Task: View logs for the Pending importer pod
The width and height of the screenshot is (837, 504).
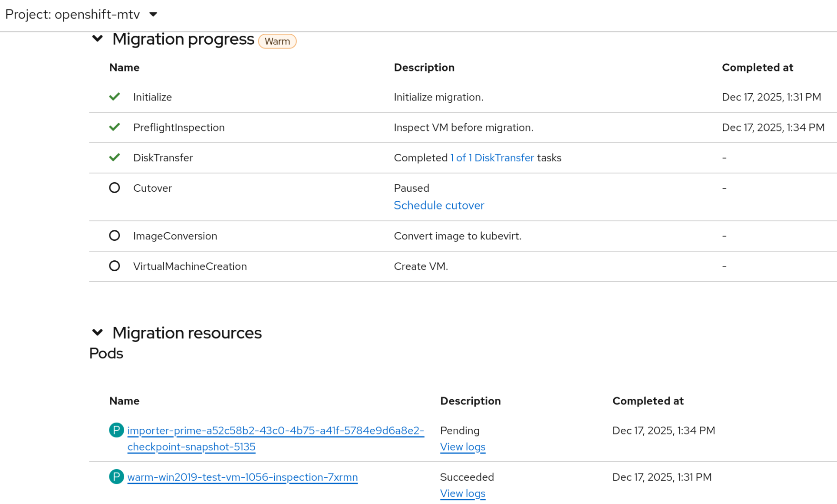Action: (462, 447)
